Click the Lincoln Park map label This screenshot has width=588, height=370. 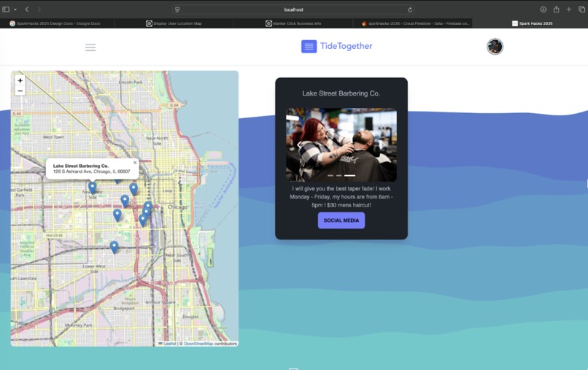[131, 82]
